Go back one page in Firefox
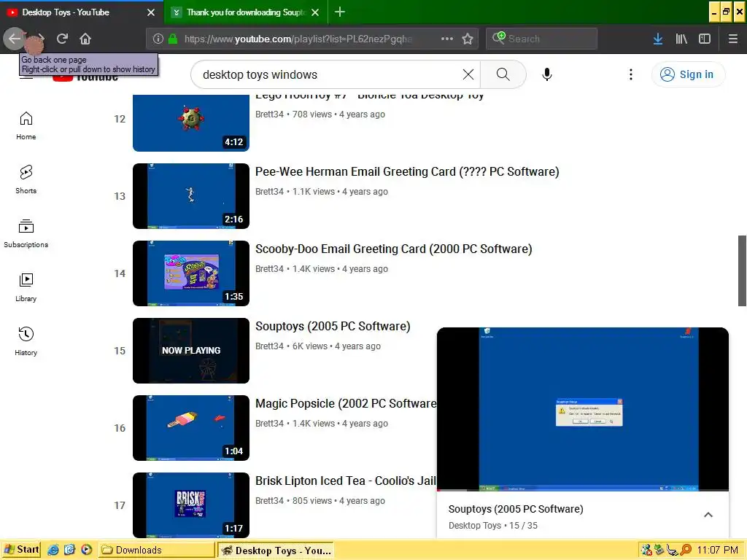 [15, 39]
